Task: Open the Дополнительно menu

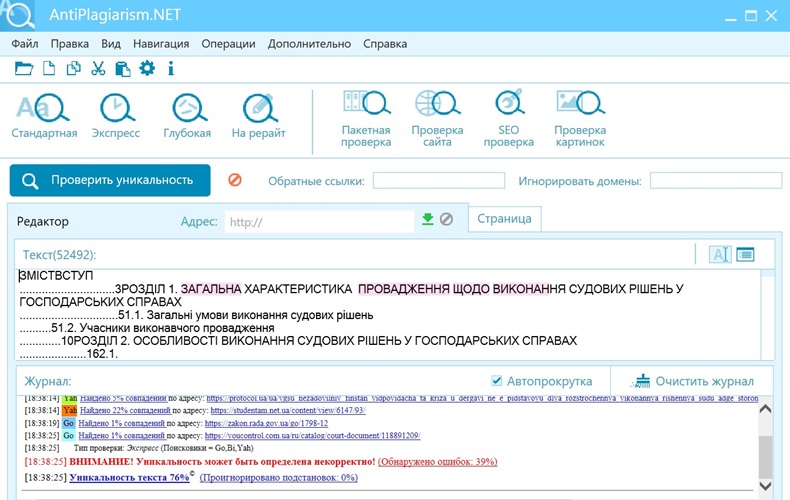Action: pos(309,44)
